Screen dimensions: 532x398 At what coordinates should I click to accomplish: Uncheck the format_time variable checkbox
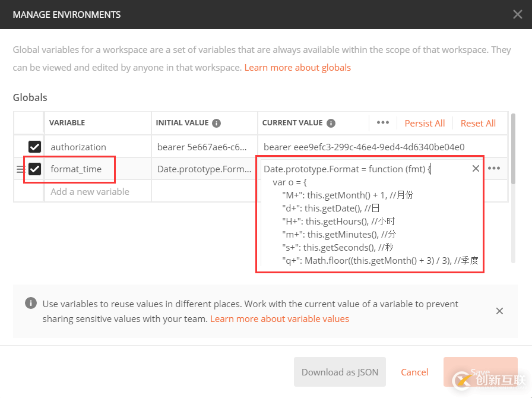tap(35, 169)
